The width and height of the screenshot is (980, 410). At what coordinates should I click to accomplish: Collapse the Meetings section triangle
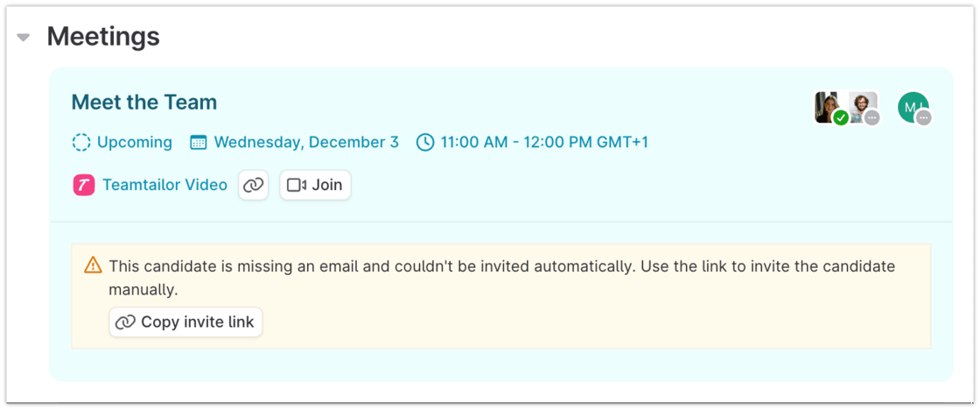point(24,38)
